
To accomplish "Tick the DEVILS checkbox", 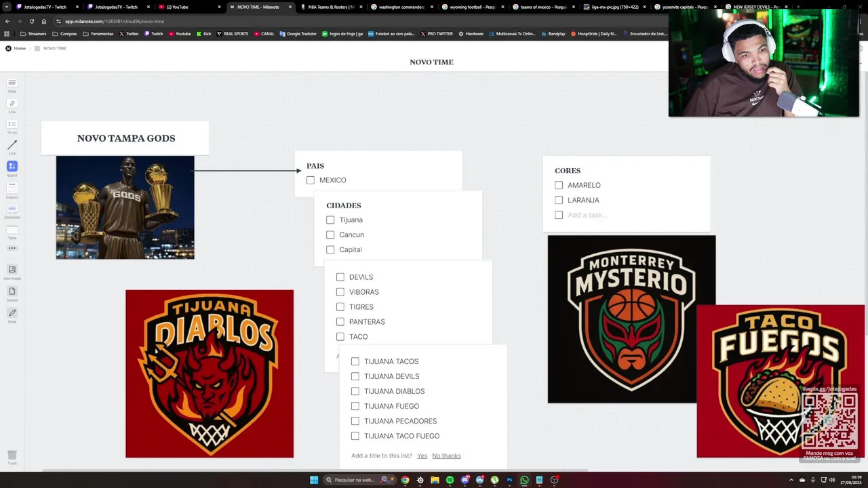I will 340,277.
